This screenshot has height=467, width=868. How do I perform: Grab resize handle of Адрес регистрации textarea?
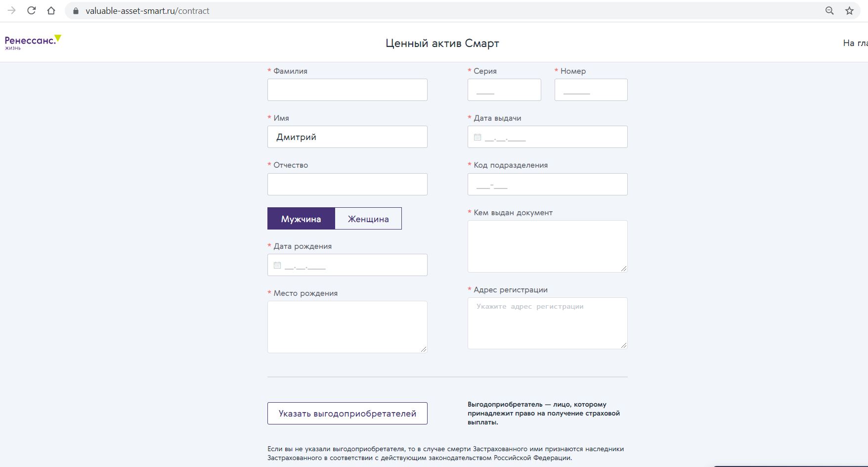click(x=624, y=345)
